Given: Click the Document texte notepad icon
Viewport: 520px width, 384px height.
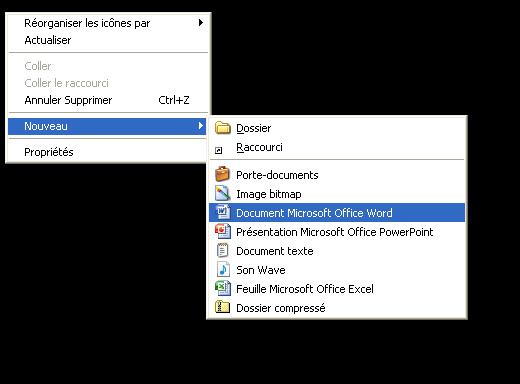Looking at the screenshot, I should coord(222,250).
